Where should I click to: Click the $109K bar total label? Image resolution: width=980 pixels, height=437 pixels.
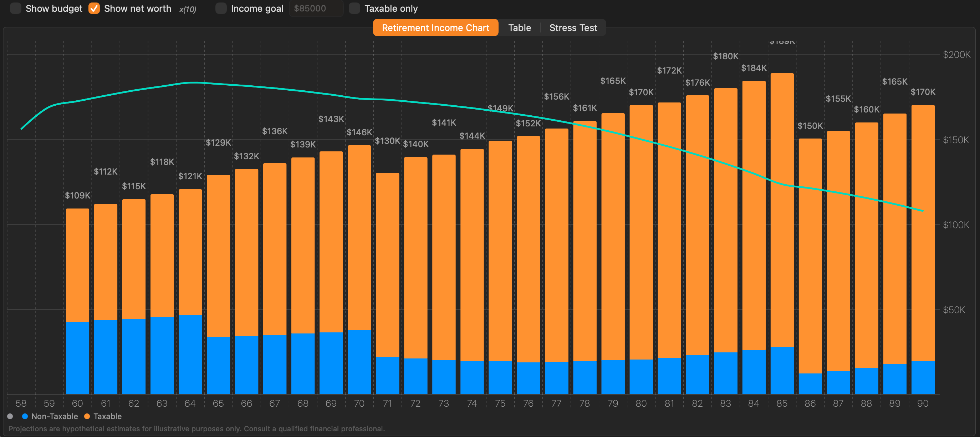click(x=78, y=195)
